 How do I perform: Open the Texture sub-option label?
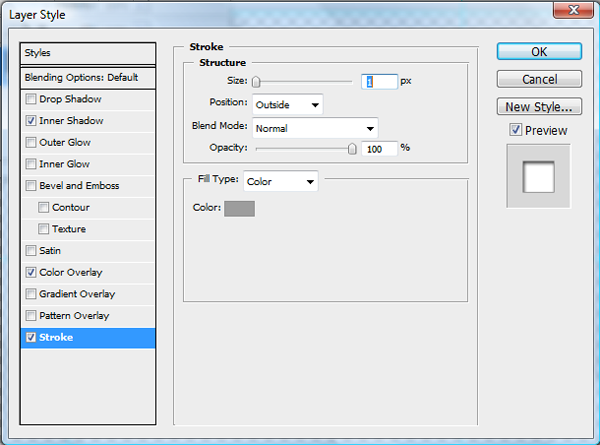(x=69, y=229)
